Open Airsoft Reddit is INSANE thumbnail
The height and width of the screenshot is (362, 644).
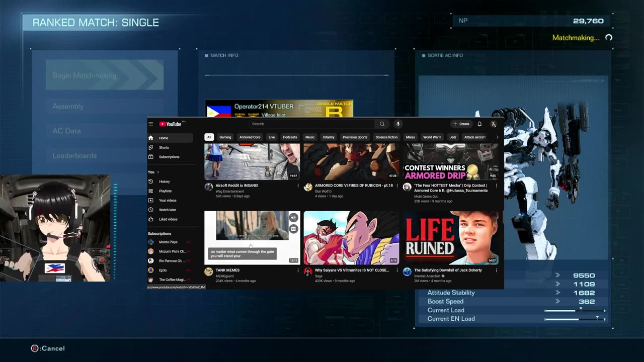(252, 162)
